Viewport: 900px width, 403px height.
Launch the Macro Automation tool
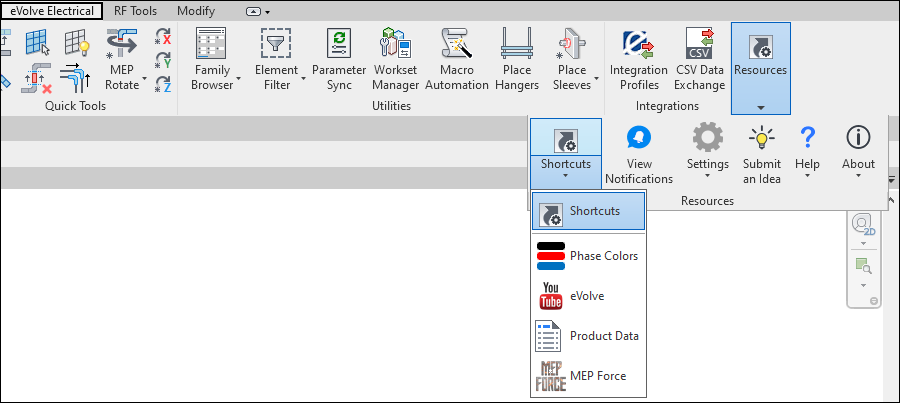(457, 60)
